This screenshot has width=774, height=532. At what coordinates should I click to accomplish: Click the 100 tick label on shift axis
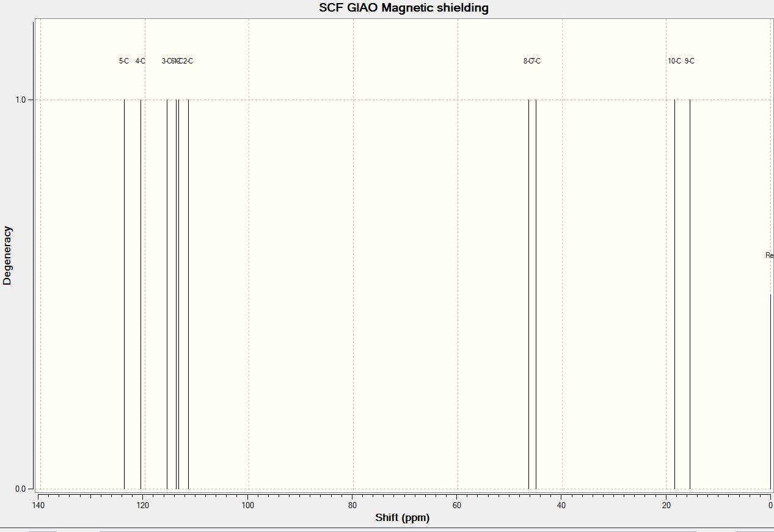pos(247,505)
